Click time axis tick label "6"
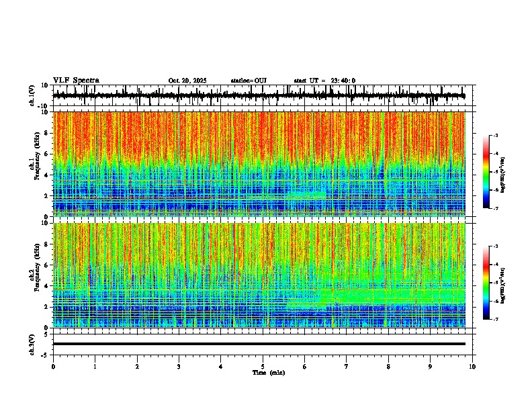 click(305, 367)
